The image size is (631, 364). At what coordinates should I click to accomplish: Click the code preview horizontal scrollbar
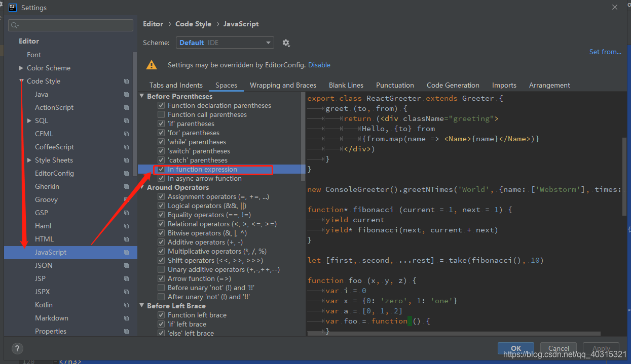454,334
